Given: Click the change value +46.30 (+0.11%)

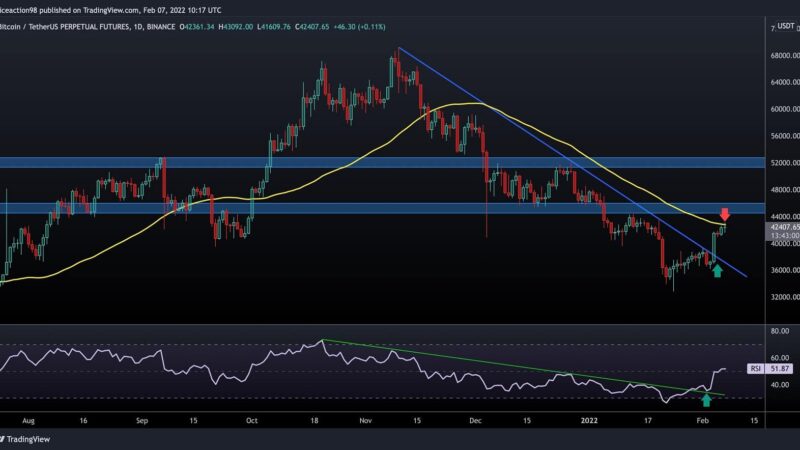Looking at the screenshot, I should (x=359, y=27).
